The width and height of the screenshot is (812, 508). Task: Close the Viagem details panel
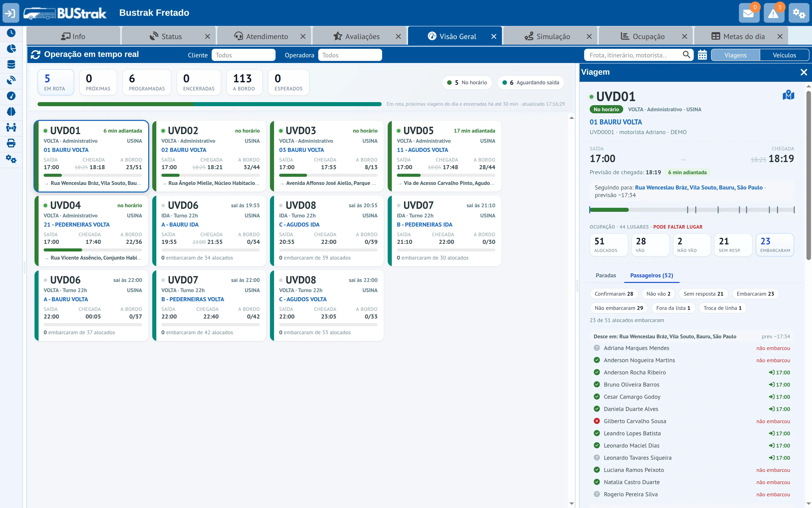pyautogui.click(x=804, y=72)
